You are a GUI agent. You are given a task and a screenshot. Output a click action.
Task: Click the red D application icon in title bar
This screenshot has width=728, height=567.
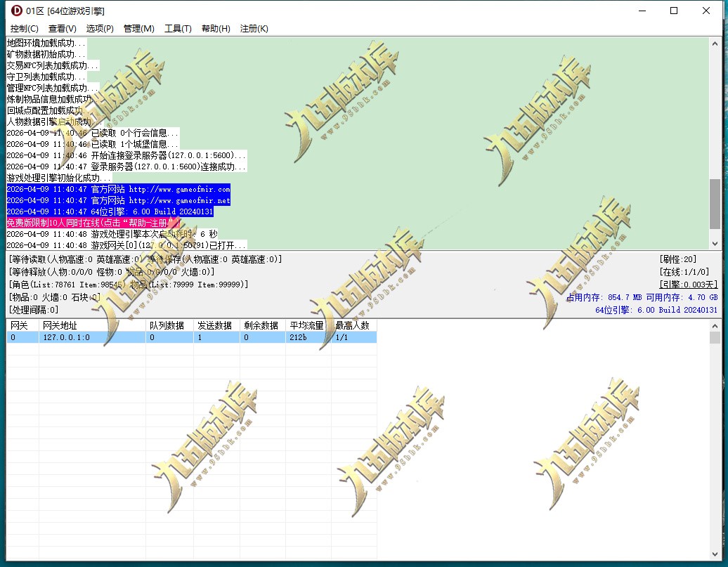pyautogui.click(x=17, y=11)
